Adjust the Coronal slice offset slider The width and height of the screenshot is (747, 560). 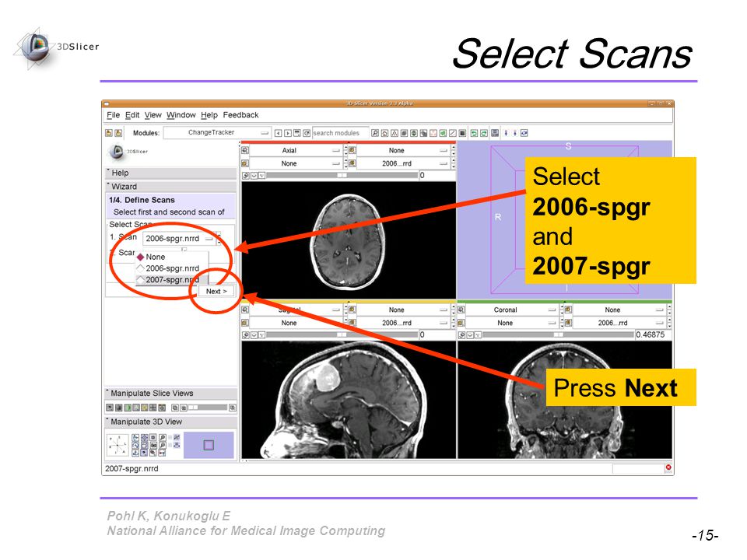coord(558,334)
